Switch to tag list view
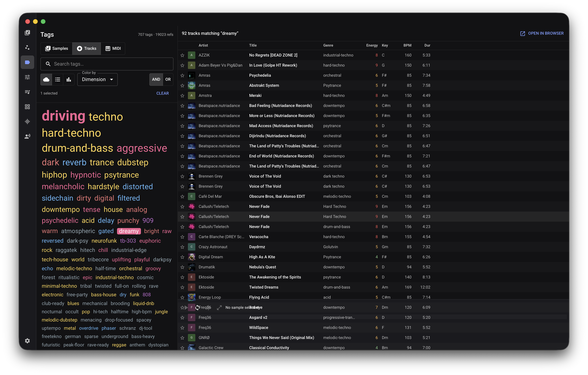588x375 pixels. pos(58,80)
